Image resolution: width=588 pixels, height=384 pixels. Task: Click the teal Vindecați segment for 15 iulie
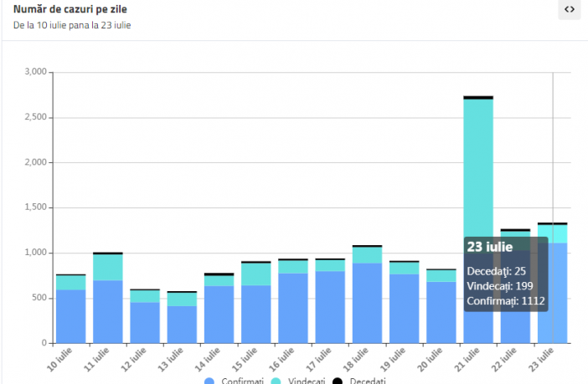pyautogui.click(x=255, y=274)
